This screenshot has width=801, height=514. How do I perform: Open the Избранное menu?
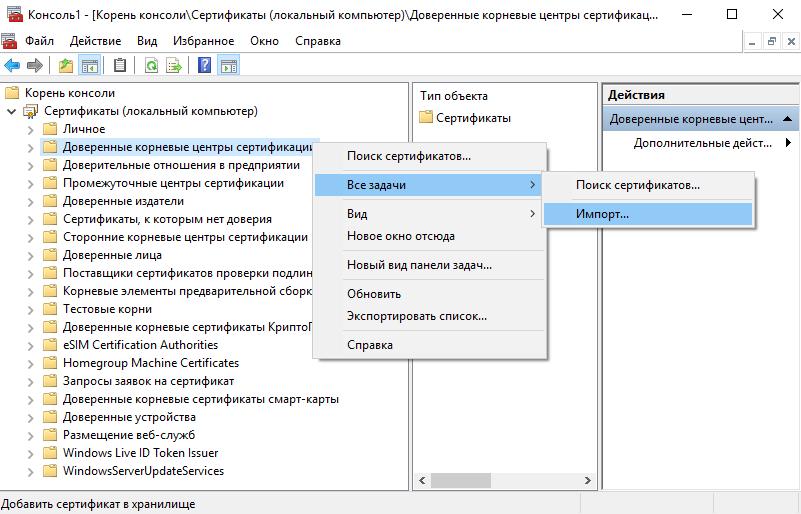pyautogui.click(x=203, y=41)
